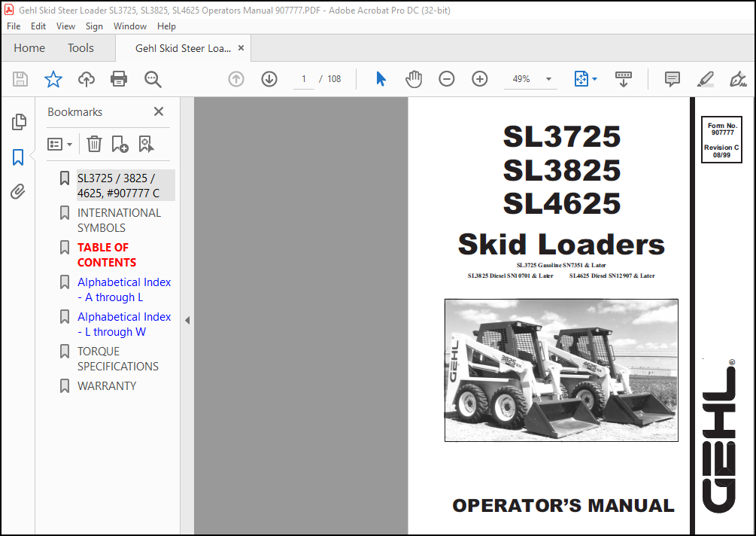Screen dimensions: 756x536
Task: Open the Sign menu
Action: pyautogui.click(x=94, y=26)
